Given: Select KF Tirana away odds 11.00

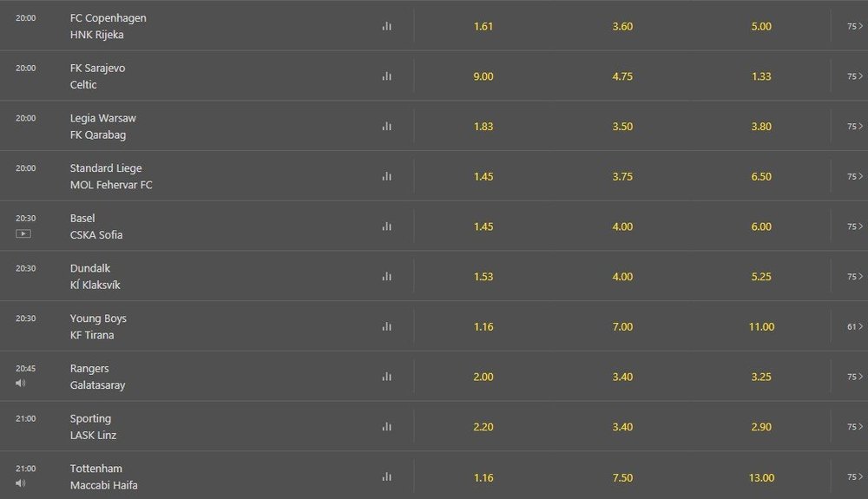Looking at the screenshot, I should (761, 326).
